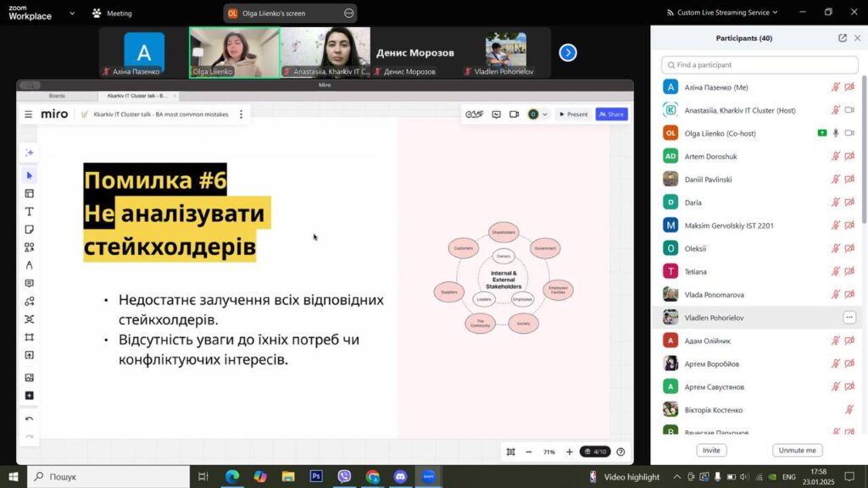
Task: Toggle Аліна Пазенко's muted microphone icon
Action: coord(836,87)
